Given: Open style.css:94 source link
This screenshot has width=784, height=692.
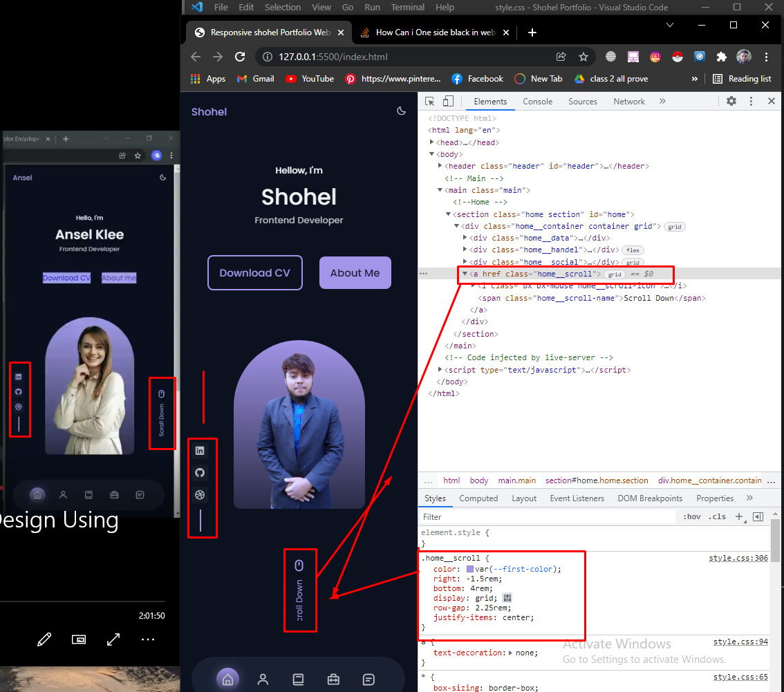Looking at the screenshot, I should point(740,642).
